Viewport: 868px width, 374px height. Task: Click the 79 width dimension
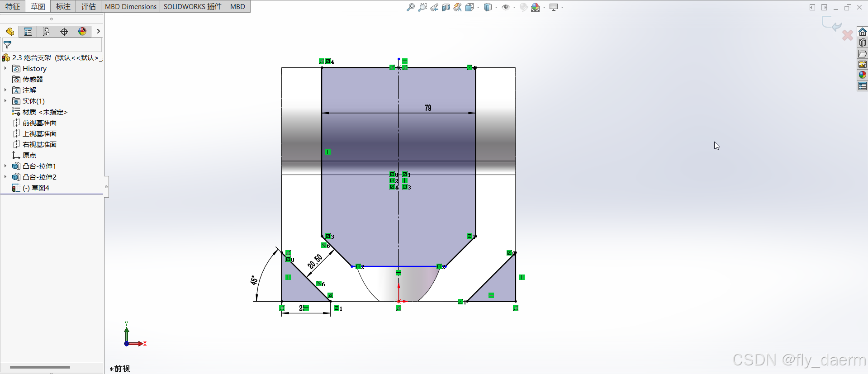click(x=428, y=108)
